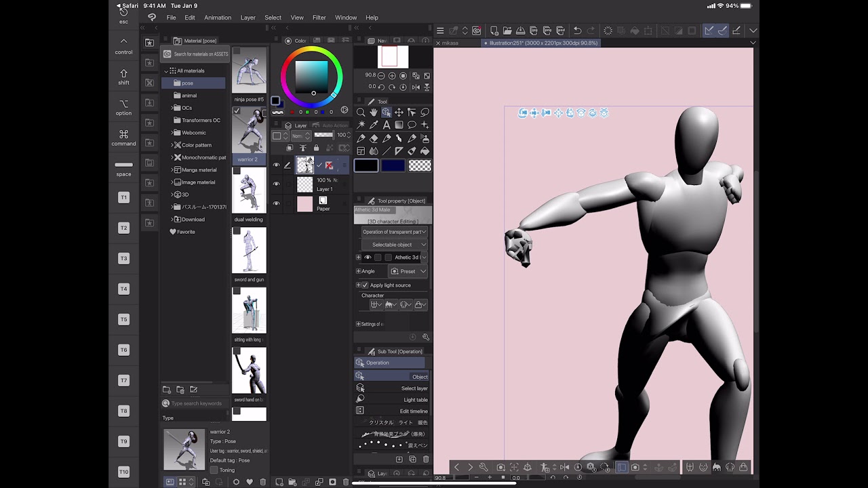Click the black main color swatch
The height and width of the screenshot is (488, 868).
pos(366,165)
